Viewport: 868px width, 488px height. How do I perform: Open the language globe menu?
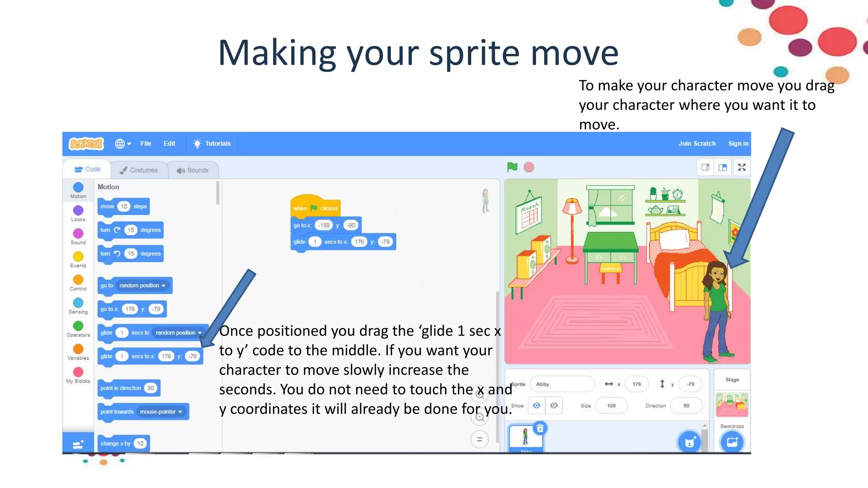tap(123, 144)
